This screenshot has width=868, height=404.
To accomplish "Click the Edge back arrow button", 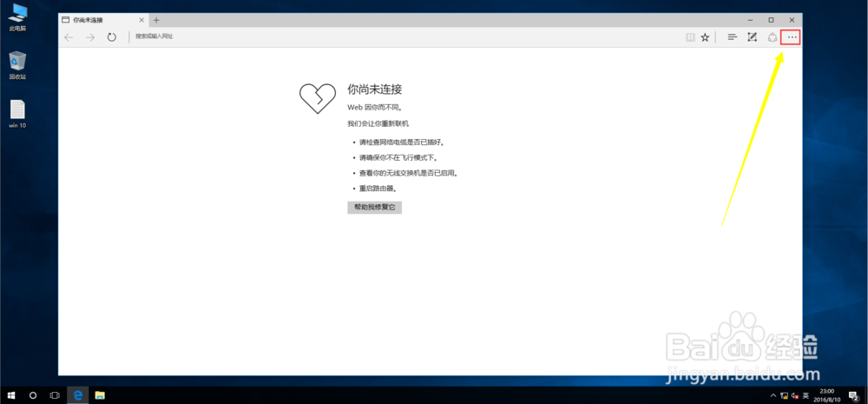I will 69,37.
